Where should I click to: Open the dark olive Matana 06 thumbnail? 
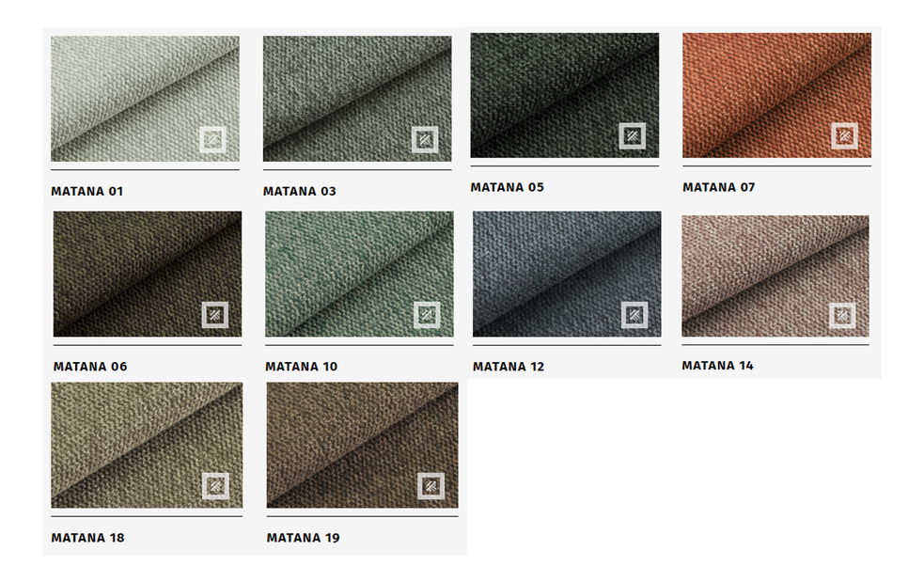tap(148, 275)
